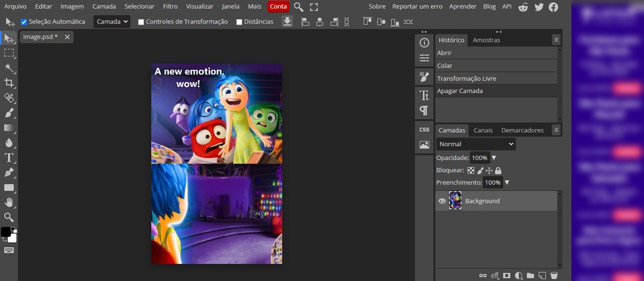This screenshot has width=644, height=281.
Task: Select the Magic Wand tool
Action: click(x=9, y=68)
